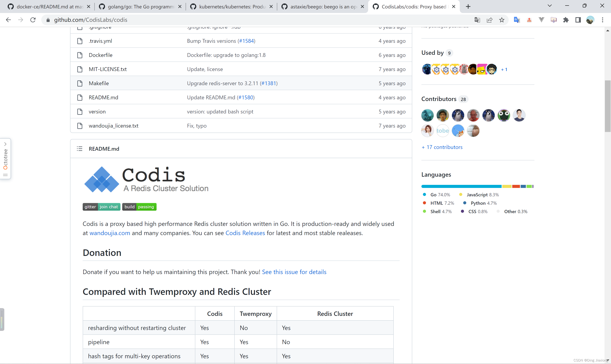Open Chrome three-dot menu
Viewport: 611px width, 364px height.
click(602, 20)
